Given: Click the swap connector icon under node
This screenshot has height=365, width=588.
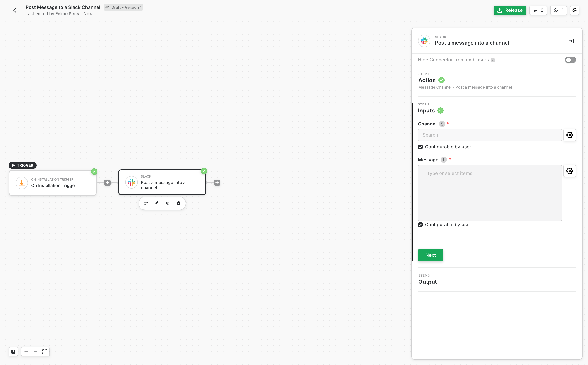Looking at the screenshot, I should (146, 203).
